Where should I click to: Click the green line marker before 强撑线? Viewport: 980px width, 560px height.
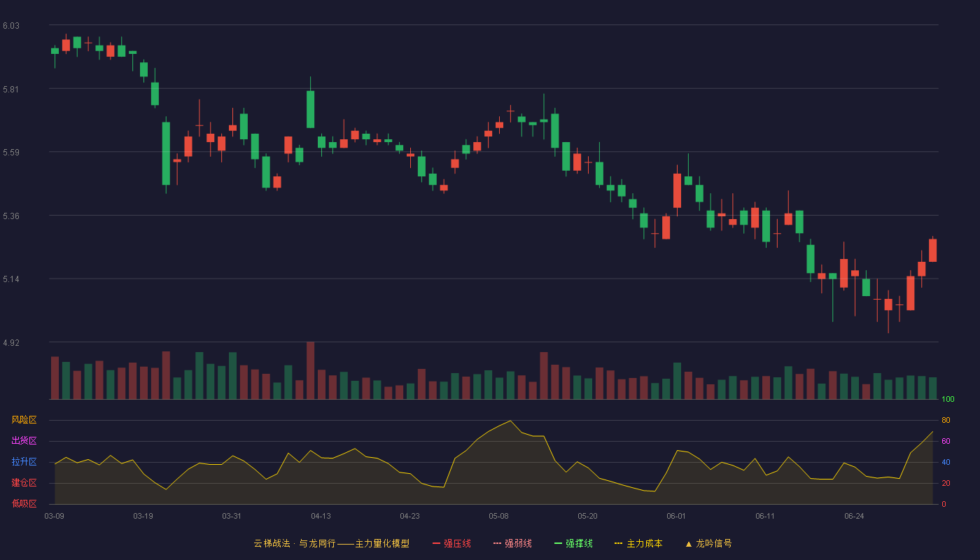point(558,543)
